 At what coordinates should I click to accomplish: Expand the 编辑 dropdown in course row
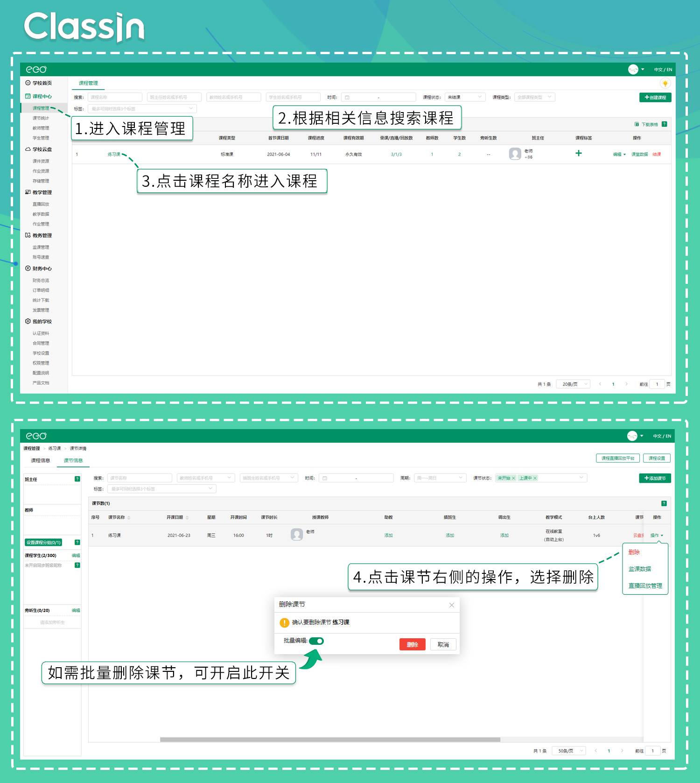[619, 155]
